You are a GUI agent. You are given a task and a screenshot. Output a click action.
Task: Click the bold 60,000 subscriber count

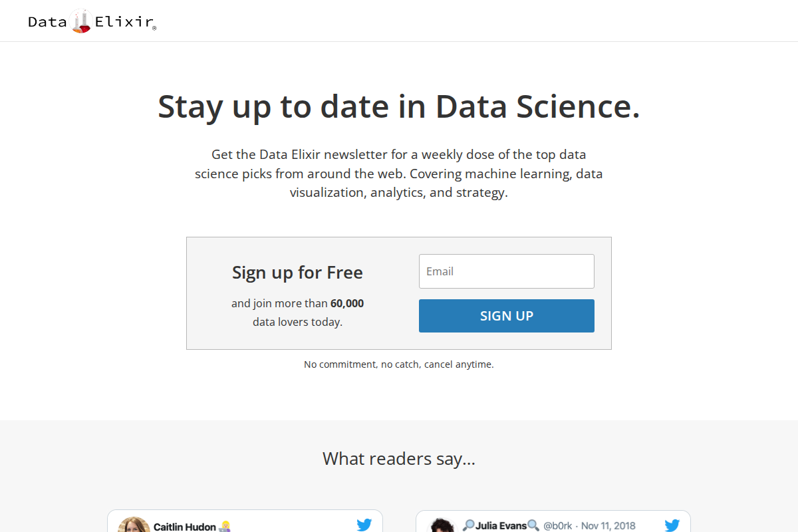point(347,303)
